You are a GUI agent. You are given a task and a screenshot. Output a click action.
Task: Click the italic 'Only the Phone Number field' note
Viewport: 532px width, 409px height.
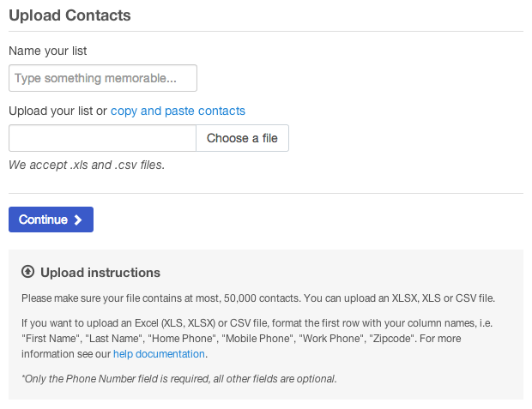pos(179,378)
